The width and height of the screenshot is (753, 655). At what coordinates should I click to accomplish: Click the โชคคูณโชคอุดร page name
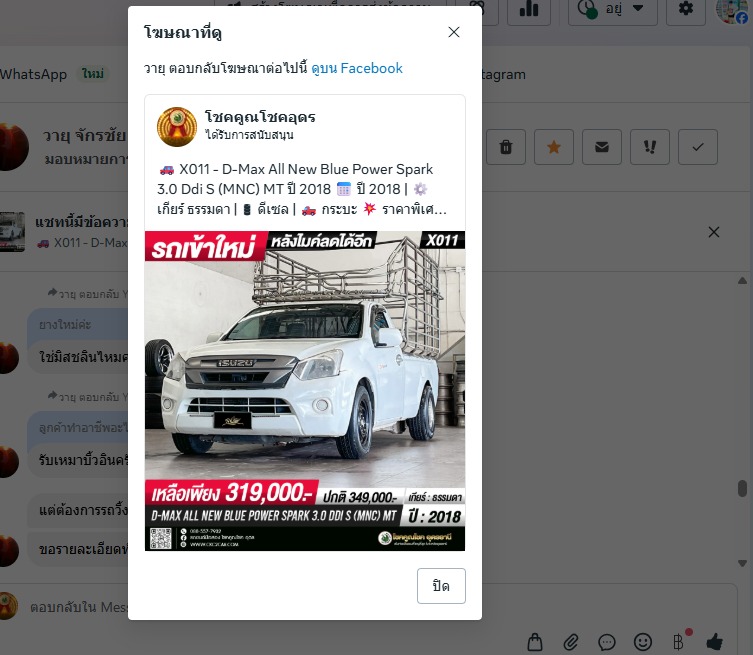[260, 117]
